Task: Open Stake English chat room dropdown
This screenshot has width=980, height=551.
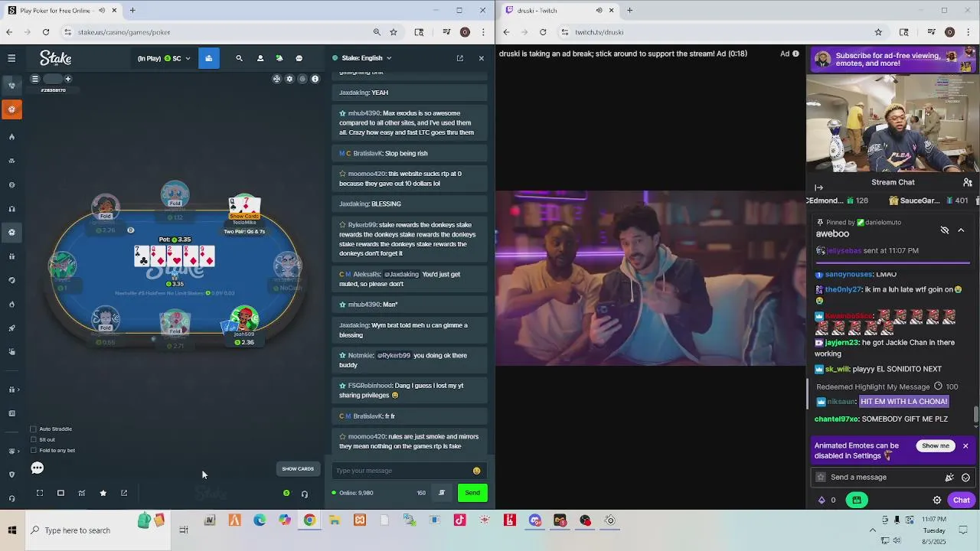Action: tap(362, 58)
